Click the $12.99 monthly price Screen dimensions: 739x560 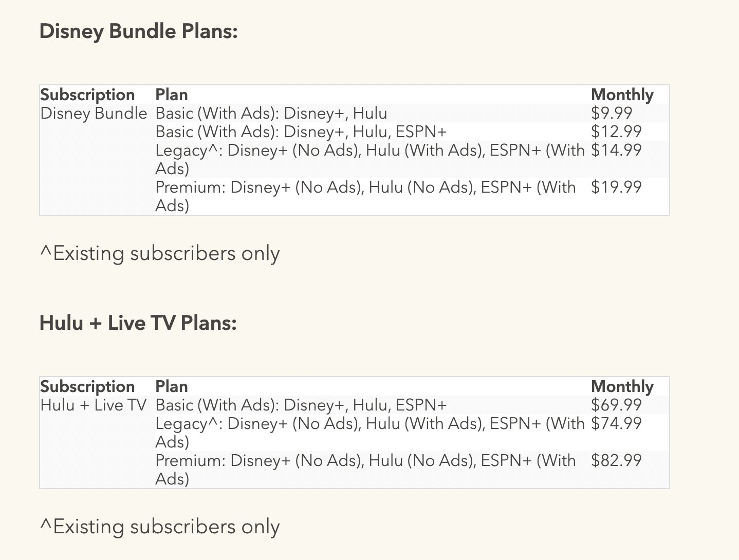tap(616, 132)
